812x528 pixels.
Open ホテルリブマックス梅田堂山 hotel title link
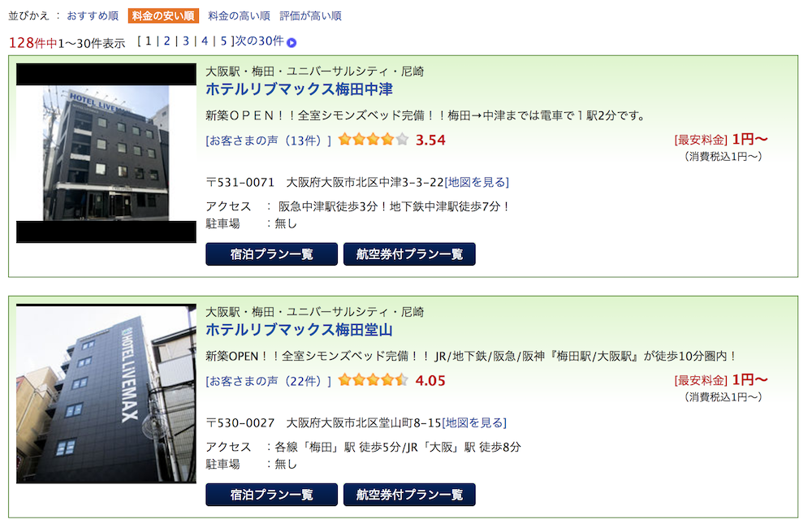click(x=300, y=330)
